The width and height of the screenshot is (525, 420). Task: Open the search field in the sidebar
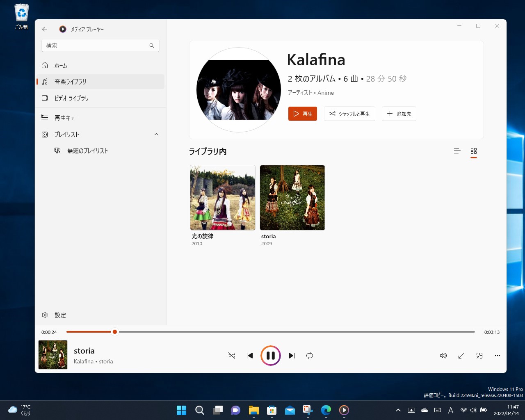(100, 45)
